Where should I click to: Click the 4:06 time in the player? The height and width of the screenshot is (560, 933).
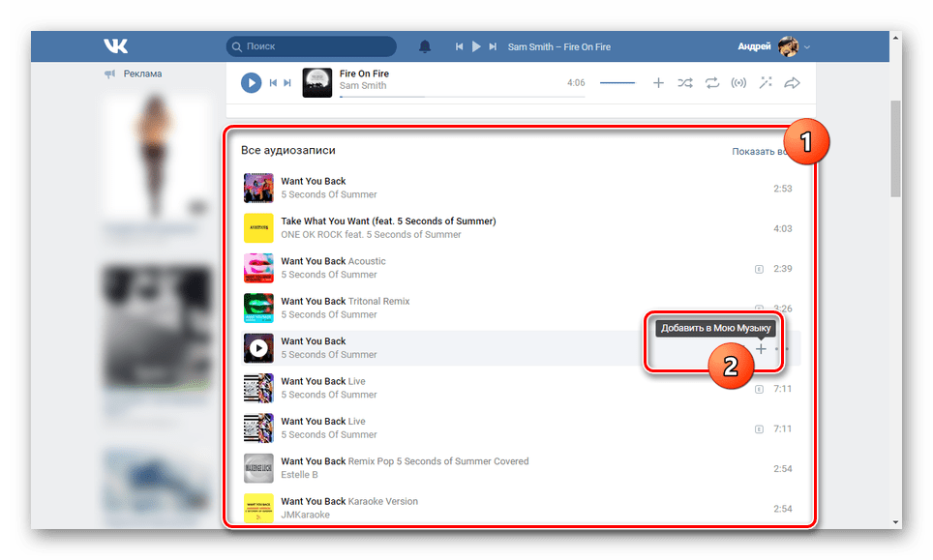coord(576,82)
